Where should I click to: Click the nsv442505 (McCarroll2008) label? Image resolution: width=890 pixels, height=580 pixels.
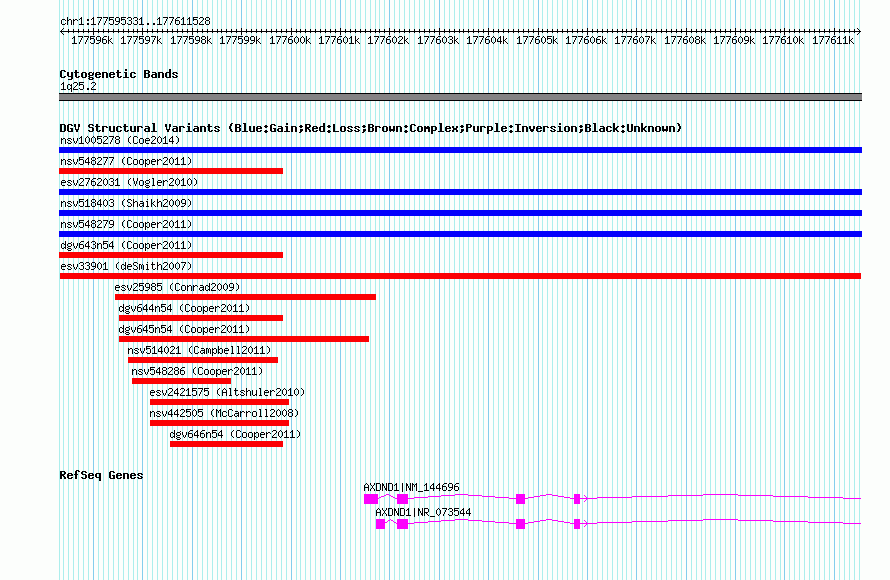point(224,413)
